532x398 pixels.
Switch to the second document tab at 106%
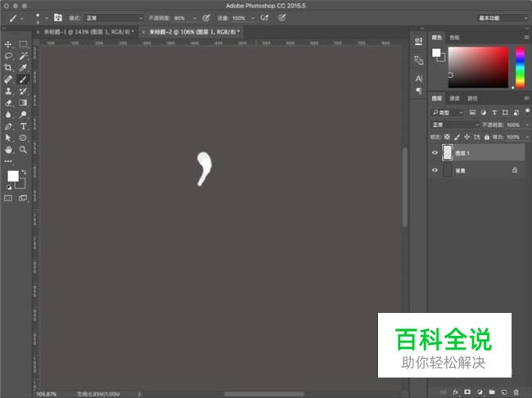[x=195, y=32]
